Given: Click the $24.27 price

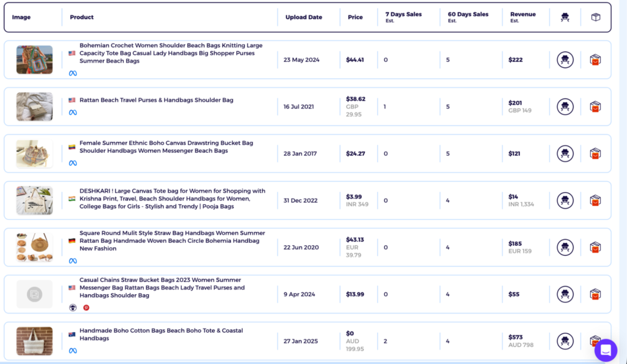Looking at the screenshot, I should (356, 154).
